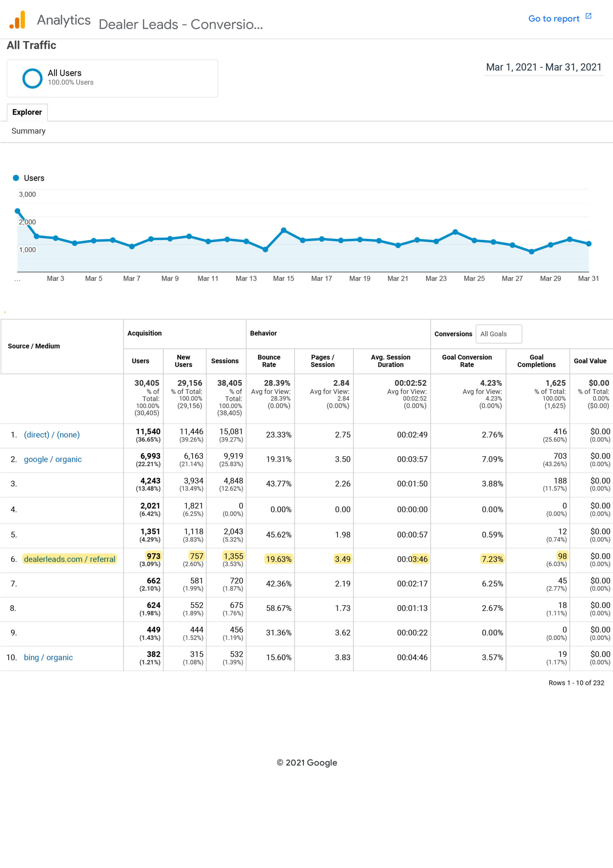Click the Mar 28 lowest data point

tap(531, 251)
